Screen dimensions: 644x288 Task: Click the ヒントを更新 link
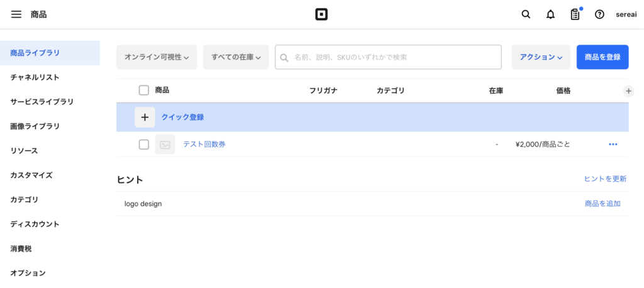(605, 179)
